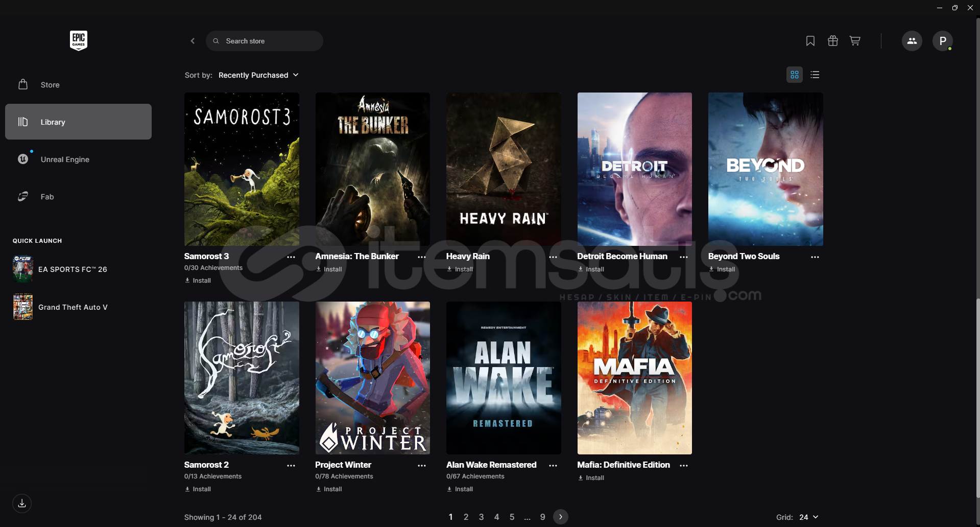980x527 pixels.
Task: Click the Search store field
Action: [x=265, y=41]
